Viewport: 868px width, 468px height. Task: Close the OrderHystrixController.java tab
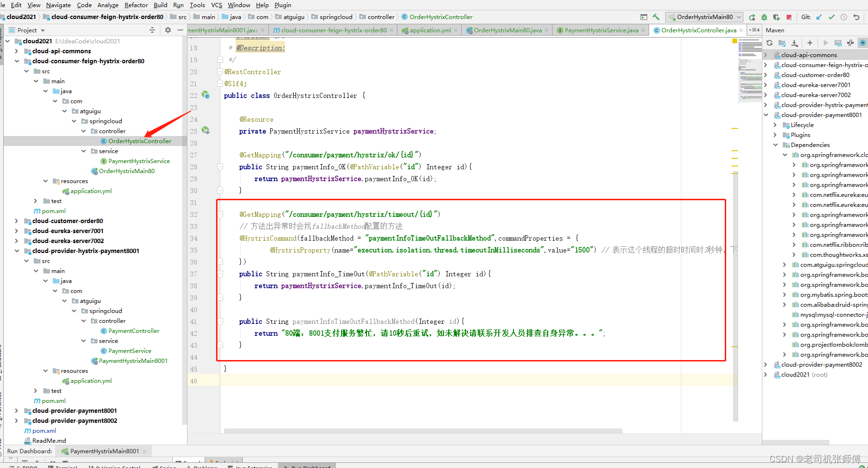pyautogui.click(x=741, y=30)
